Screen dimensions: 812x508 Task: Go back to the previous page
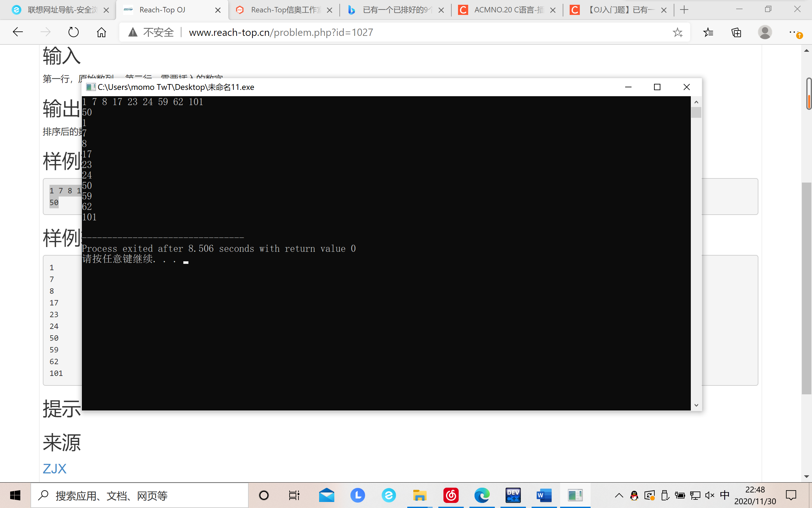click(x=18, y=32)
